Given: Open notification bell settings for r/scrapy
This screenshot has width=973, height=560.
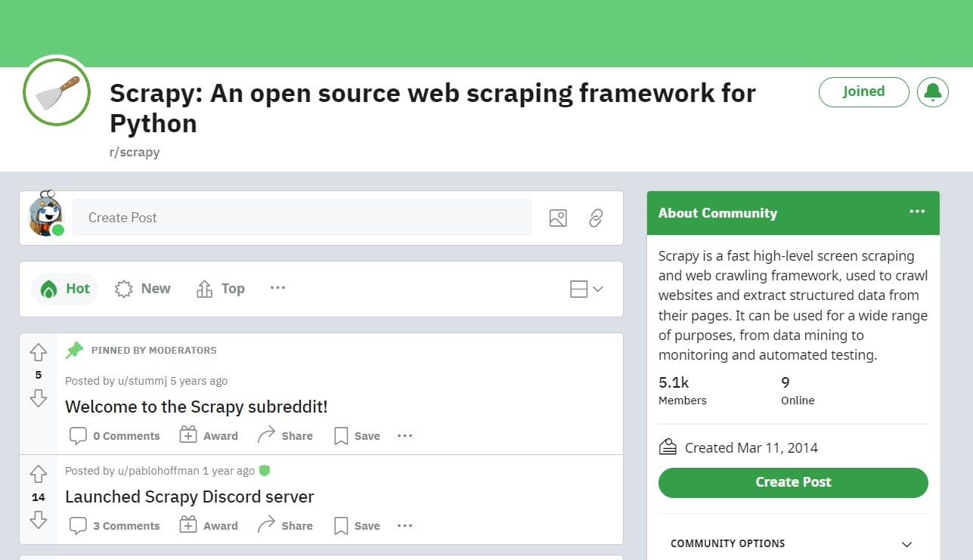Looking at the screenshot, I should (932, 91).
